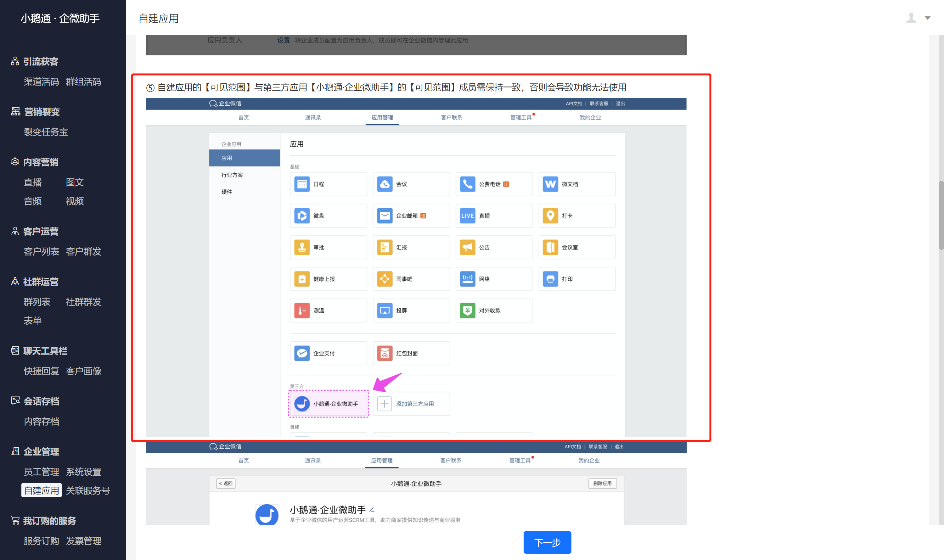Screen dimensions: 944x560
Task: Click the 对外收款 payment icon
Action: point(467,311)
